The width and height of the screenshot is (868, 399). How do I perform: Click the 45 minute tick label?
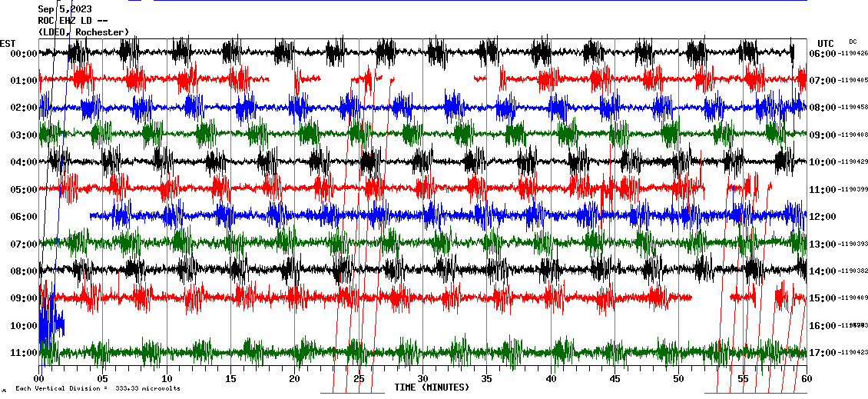(x=615, y=378)
